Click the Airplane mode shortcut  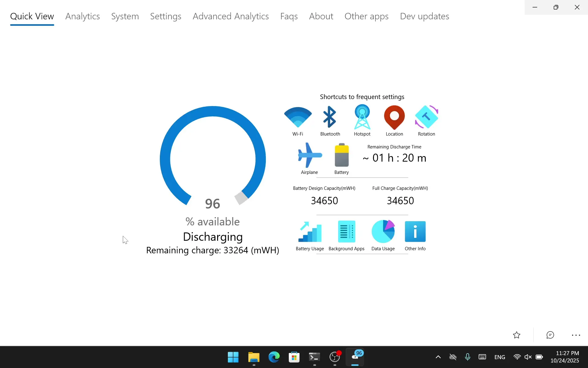(310, 155)
